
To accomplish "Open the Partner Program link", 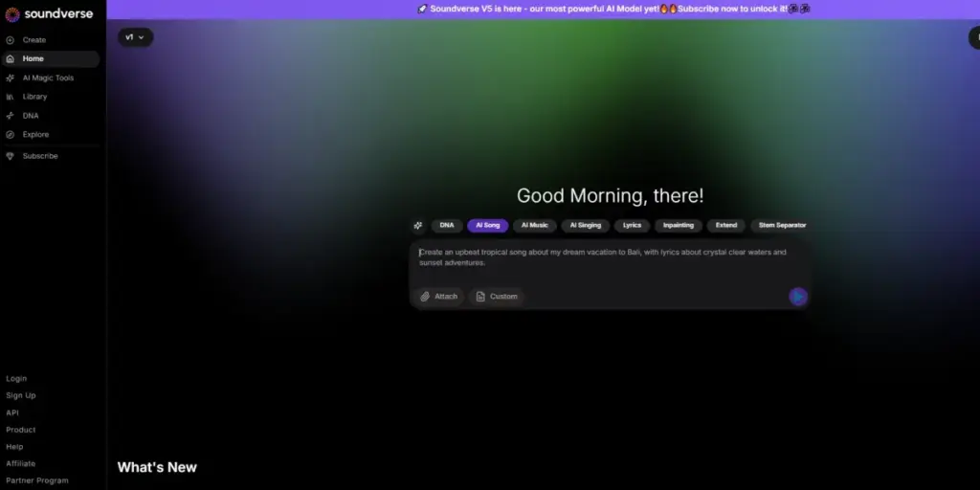I will [x=37, y=480].
